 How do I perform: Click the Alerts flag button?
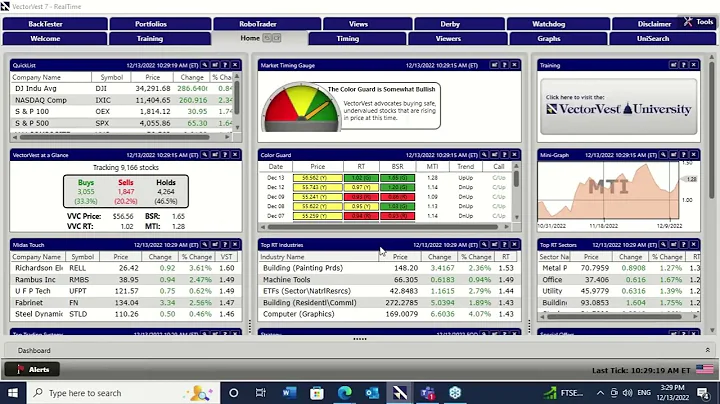point(32,370)
